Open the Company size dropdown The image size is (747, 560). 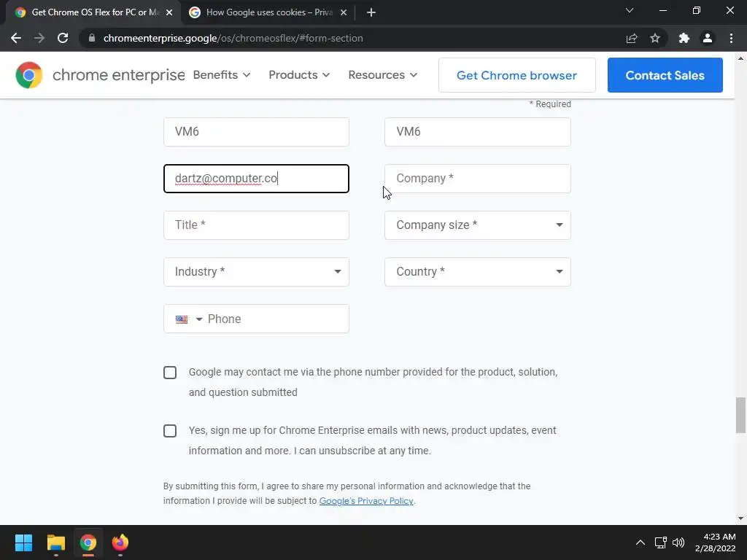(477, 225)
